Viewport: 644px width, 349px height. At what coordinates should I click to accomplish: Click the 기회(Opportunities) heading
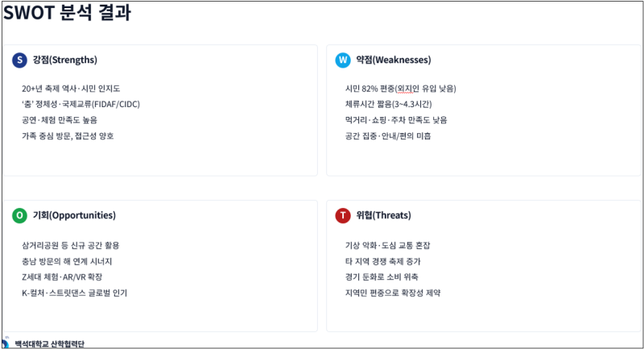click(x=74, y=215)
